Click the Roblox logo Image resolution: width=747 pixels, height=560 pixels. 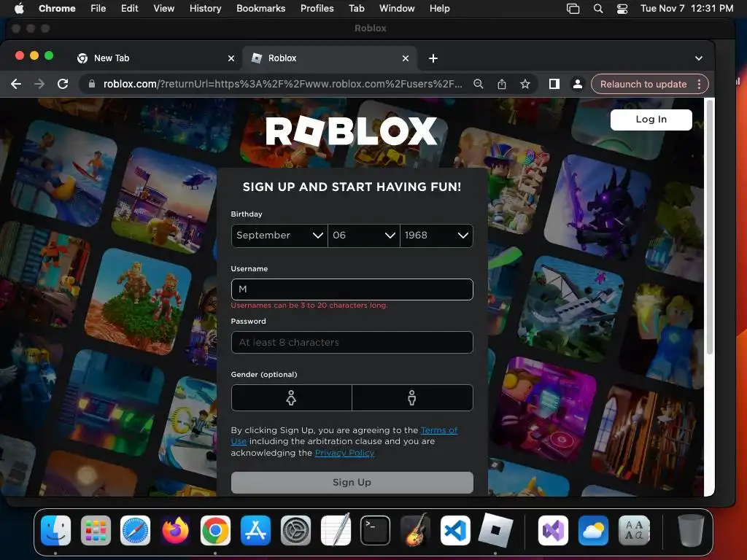351,131
